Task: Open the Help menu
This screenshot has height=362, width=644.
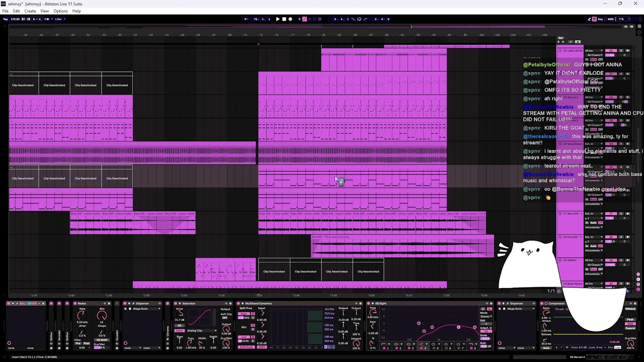Action: point(76,11)
